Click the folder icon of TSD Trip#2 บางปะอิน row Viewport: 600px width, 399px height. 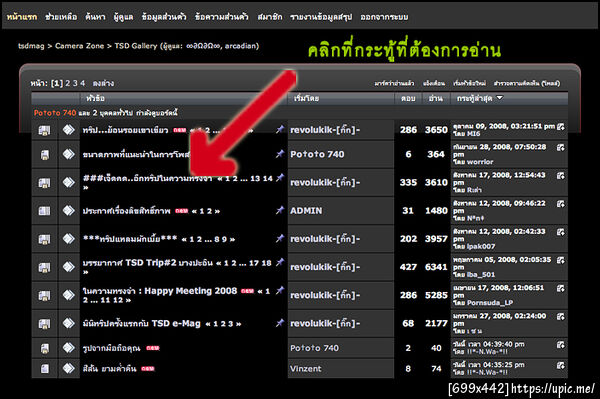44,267
